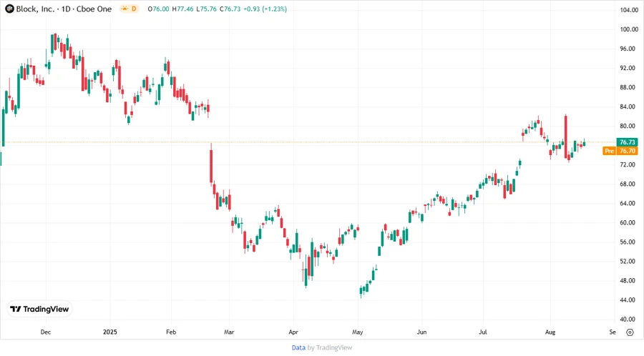The image size is (644, 356).
Task: Click the Jun marker on time axis
Action: 421,332
